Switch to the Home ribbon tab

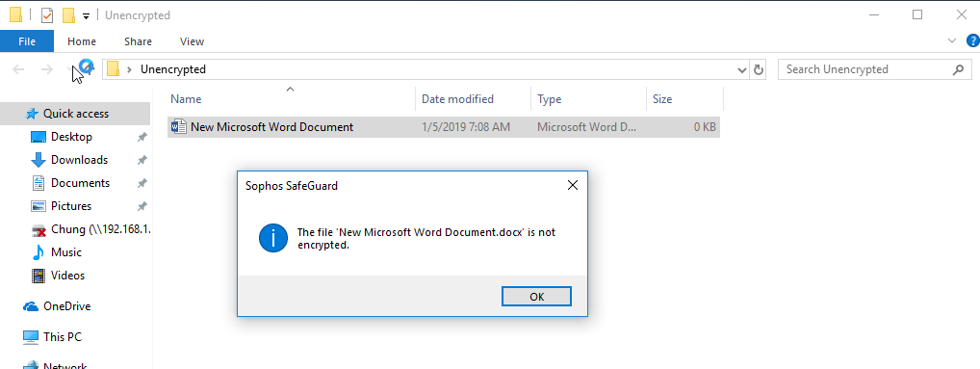pos(82,41)
